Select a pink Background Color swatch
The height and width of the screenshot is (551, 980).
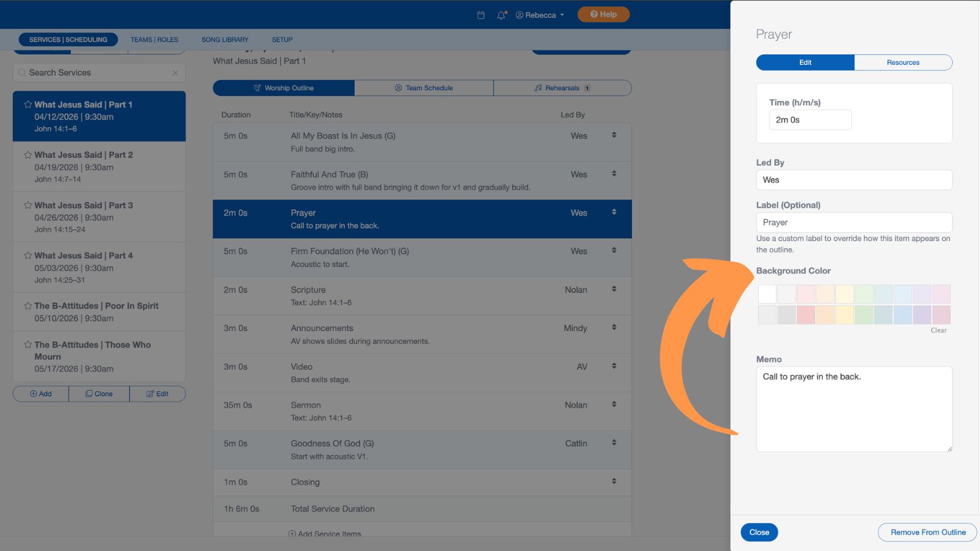tap(805, 293)
